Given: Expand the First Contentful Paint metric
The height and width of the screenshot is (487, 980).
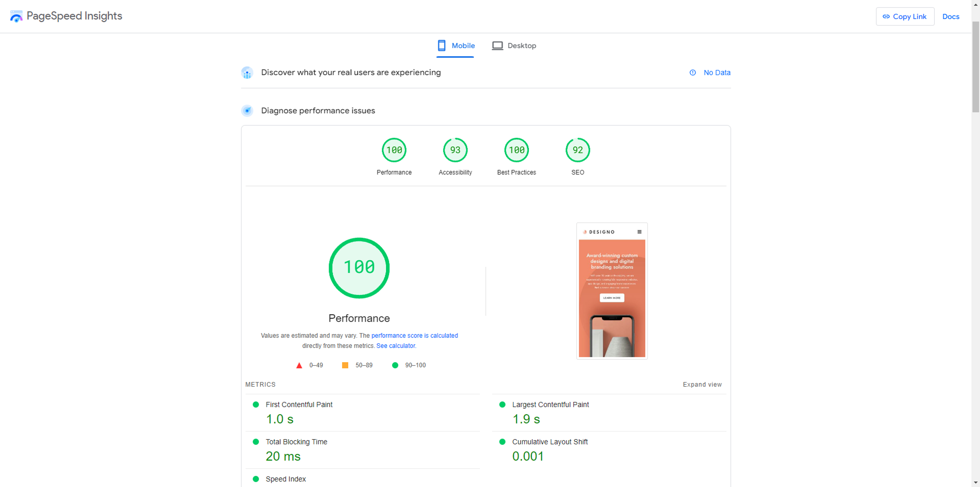Looking at the screenshot, I should tap(299, 404).
